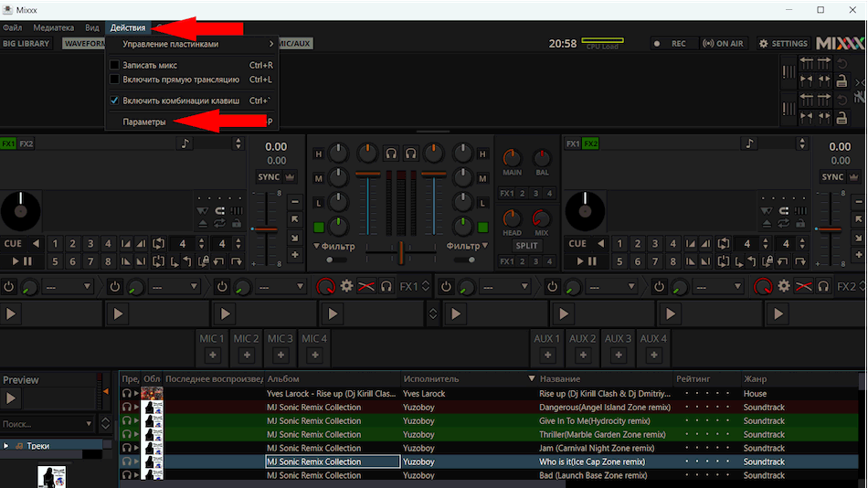Click FX2 unit settings gear icon
This screenshot has height=488, width=868.
coord(784,286)
